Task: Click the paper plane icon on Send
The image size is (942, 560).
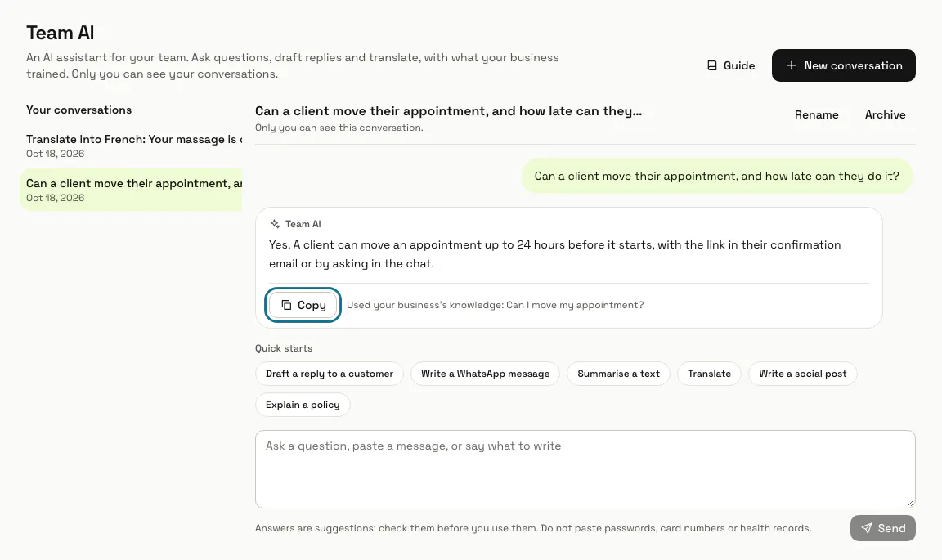Action: point(866,528)
